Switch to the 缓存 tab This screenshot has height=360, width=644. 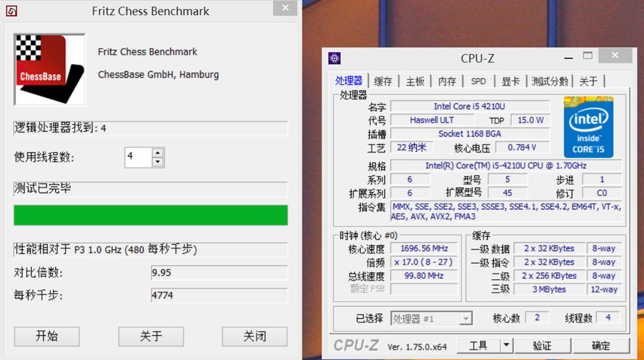click(x=383, y=81)
